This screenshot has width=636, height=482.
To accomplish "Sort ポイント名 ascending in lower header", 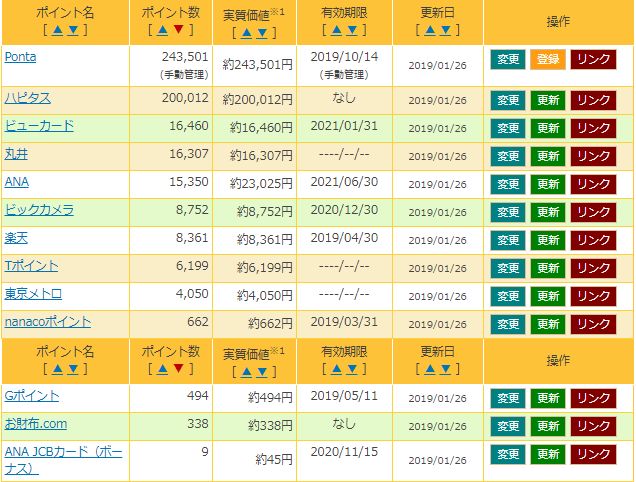I will coord(57,369).
